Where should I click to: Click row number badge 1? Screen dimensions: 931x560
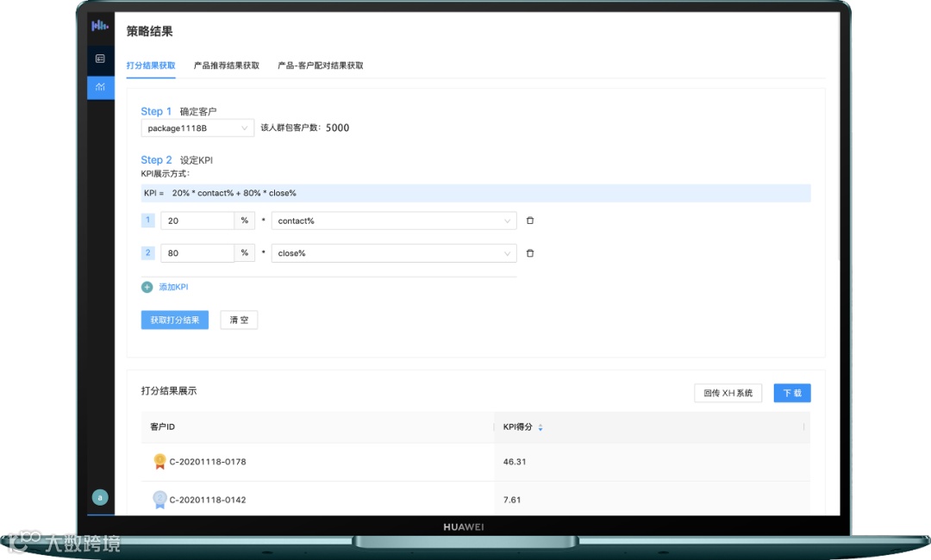[148, 220]
